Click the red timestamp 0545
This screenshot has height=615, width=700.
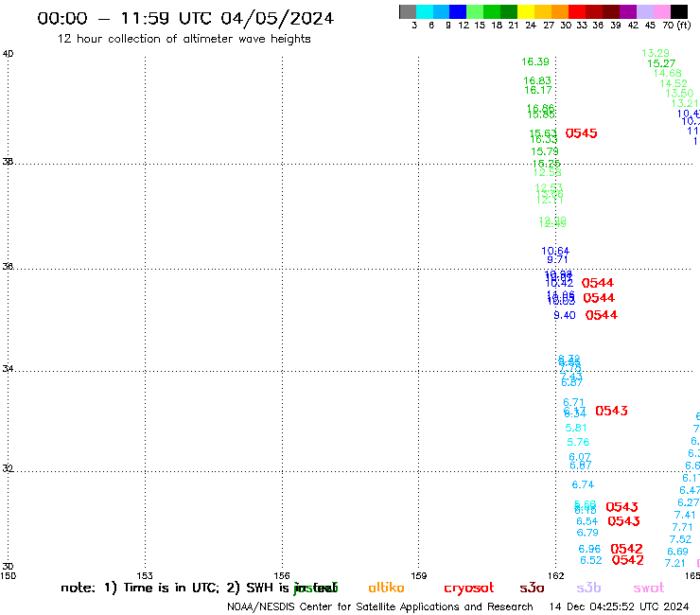click(x=581, y=133)
